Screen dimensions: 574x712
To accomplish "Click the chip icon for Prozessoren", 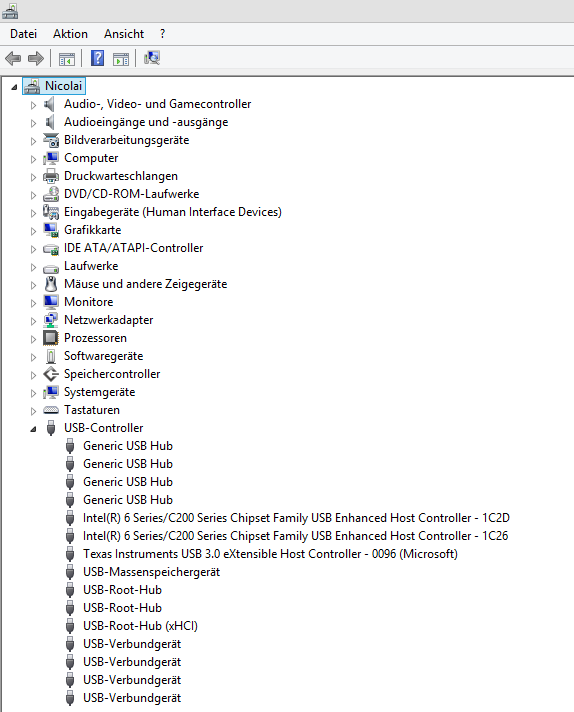I will pos(51,338).
